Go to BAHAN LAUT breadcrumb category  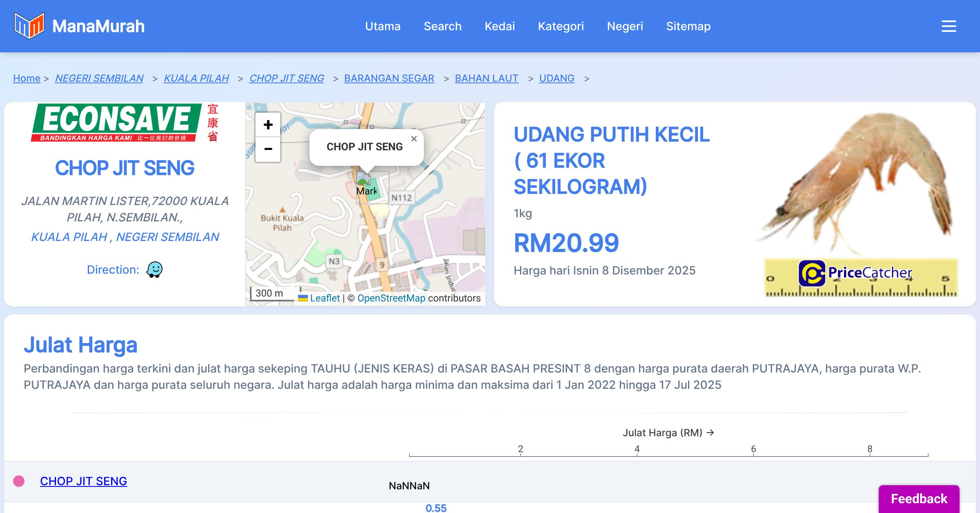486,78
